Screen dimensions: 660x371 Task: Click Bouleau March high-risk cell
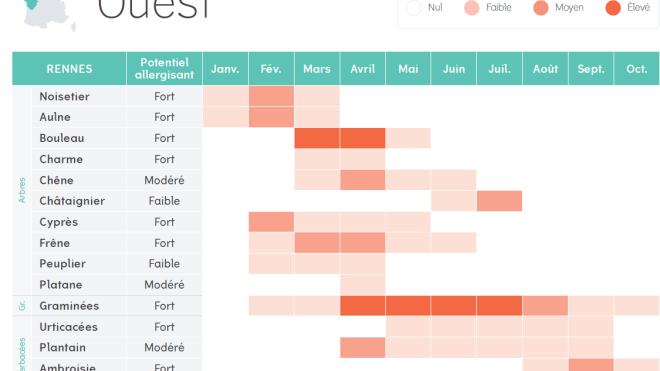317,138
